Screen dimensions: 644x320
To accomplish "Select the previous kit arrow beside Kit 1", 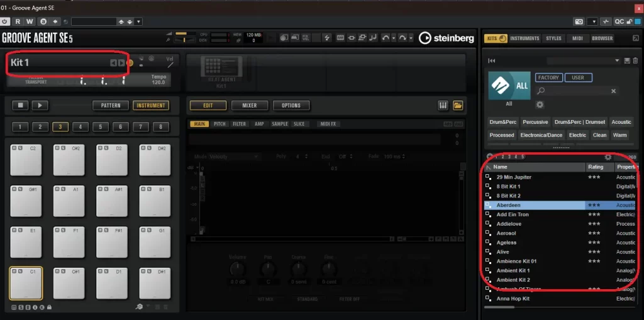I will pos(113,63).
